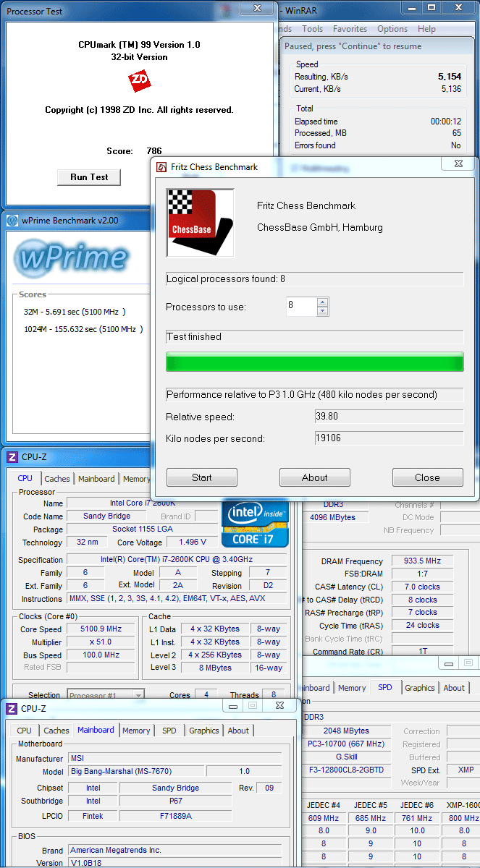Click the Core Speed value 5100.9 MHz

pyautogui.click(x=101, y=629)
